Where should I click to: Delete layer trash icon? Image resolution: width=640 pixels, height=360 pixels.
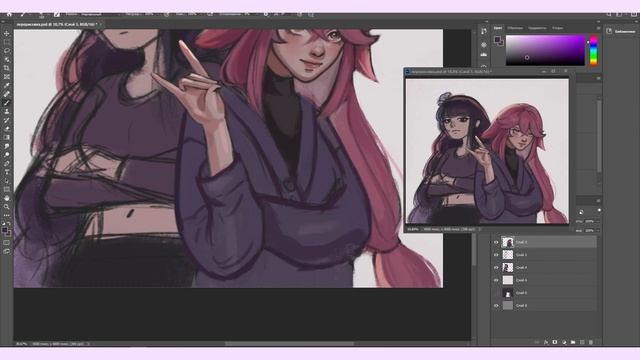pyautogui.click(x=591, y=342)
